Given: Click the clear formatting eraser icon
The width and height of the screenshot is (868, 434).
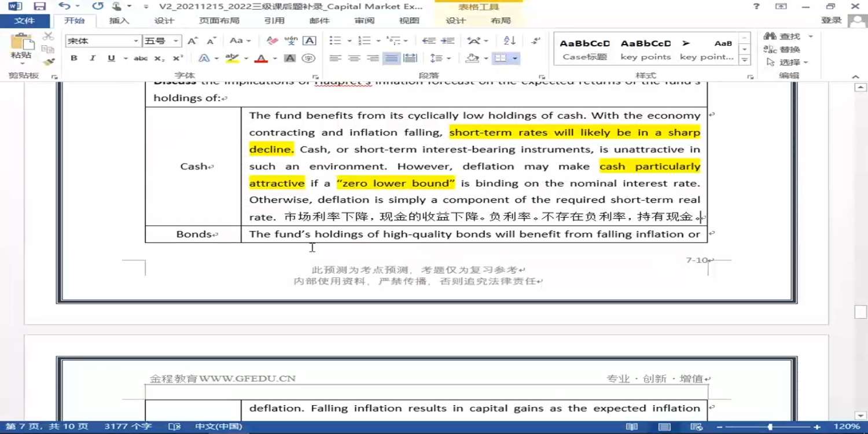Looking at the screenshot, I should [x=272, y=41].
